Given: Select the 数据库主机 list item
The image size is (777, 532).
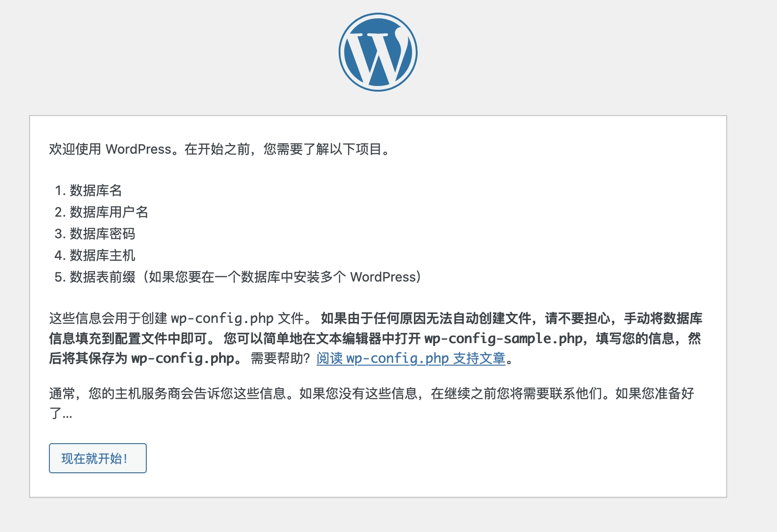Looking at the screenshot, I should (102, 255).
